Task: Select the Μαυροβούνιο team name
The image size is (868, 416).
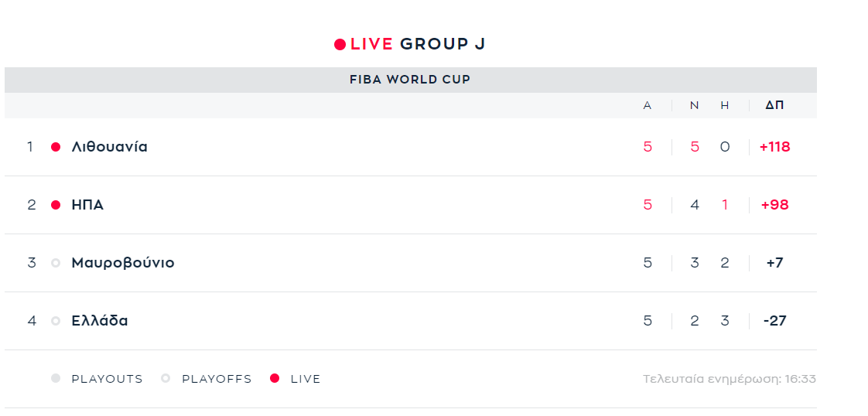Action: [123, 263]
